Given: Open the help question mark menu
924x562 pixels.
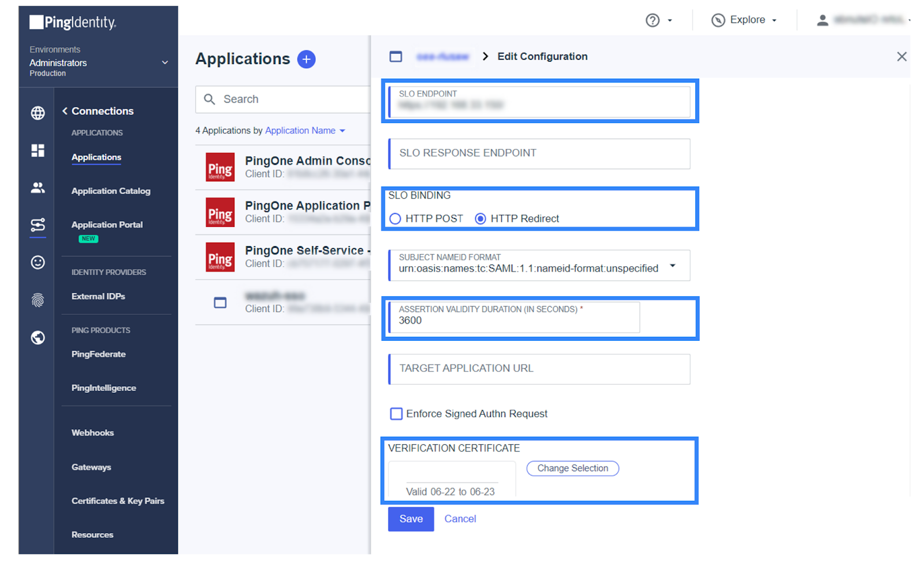Looking at the screenshot, I should pos(653,20).
